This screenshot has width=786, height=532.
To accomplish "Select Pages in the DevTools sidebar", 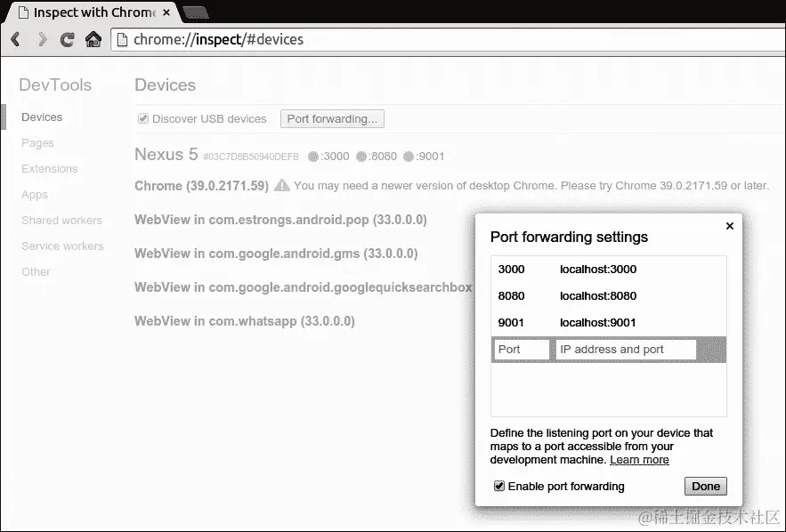I will coord(37,143).
